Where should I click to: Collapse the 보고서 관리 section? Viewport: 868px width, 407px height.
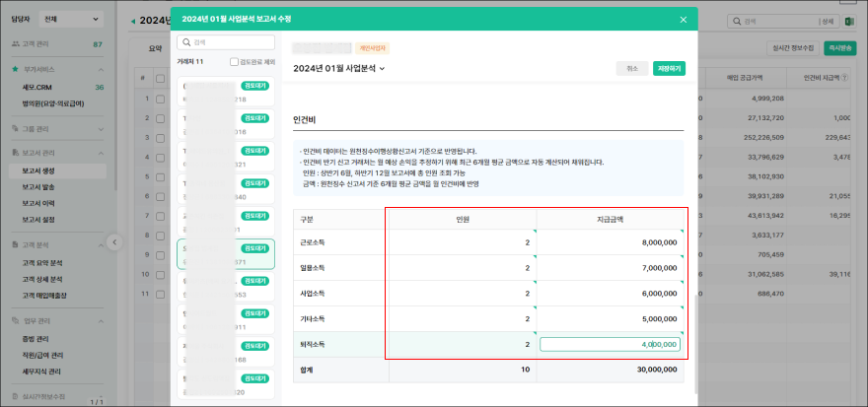pyautogui.click(x=101, y=154)
